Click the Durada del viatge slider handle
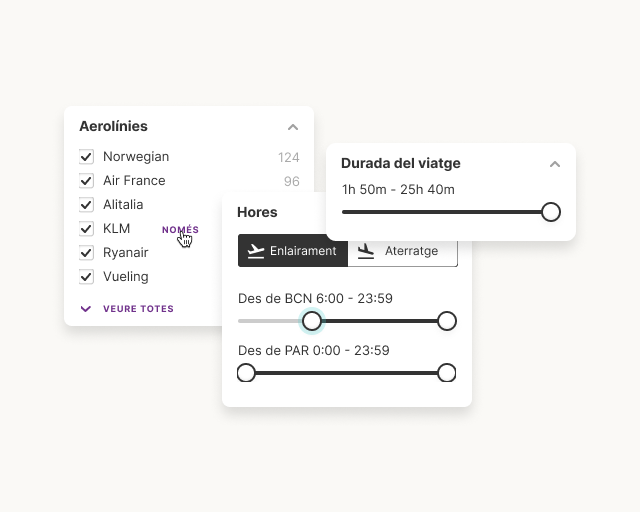 click(x=550, y=212)
